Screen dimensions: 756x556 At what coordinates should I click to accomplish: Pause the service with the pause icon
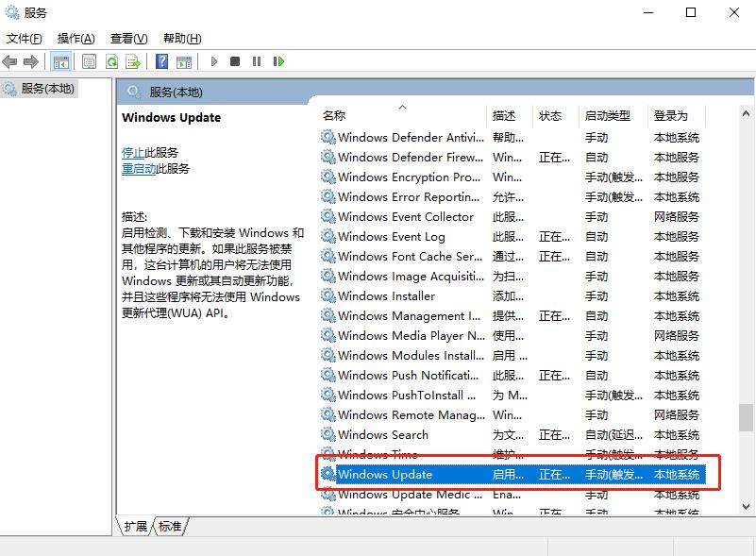tap(257, 60)
